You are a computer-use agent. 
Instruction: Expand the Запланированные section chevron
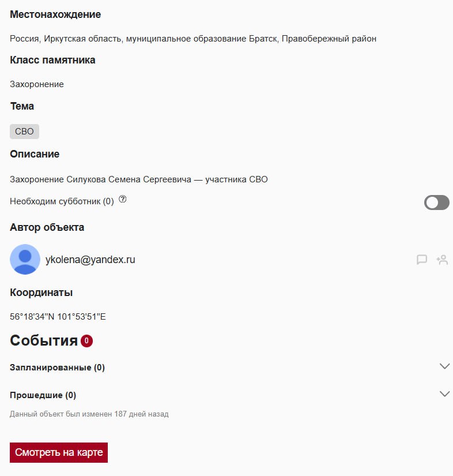[444, 366]
